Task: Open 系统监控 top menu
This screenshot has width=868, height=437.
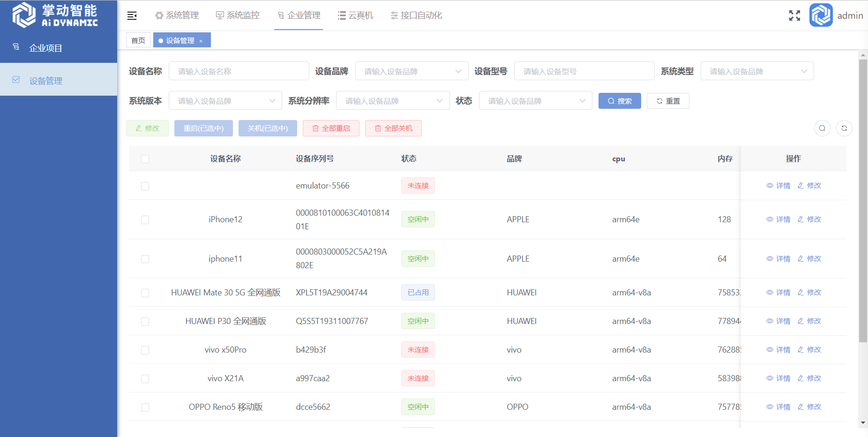Action: pyautogui.click(x=238, y=15)
